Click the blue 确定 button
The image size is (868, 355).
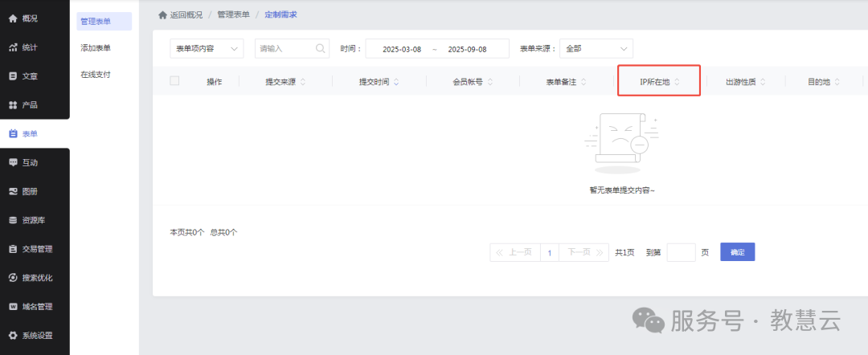tap(737, 252)
